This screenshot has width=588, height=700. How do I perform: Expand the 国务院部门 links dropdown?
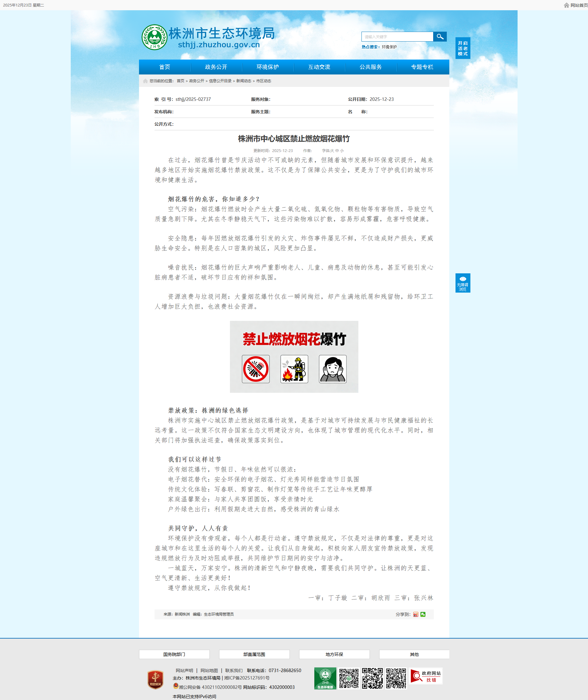tap(174, 654)
